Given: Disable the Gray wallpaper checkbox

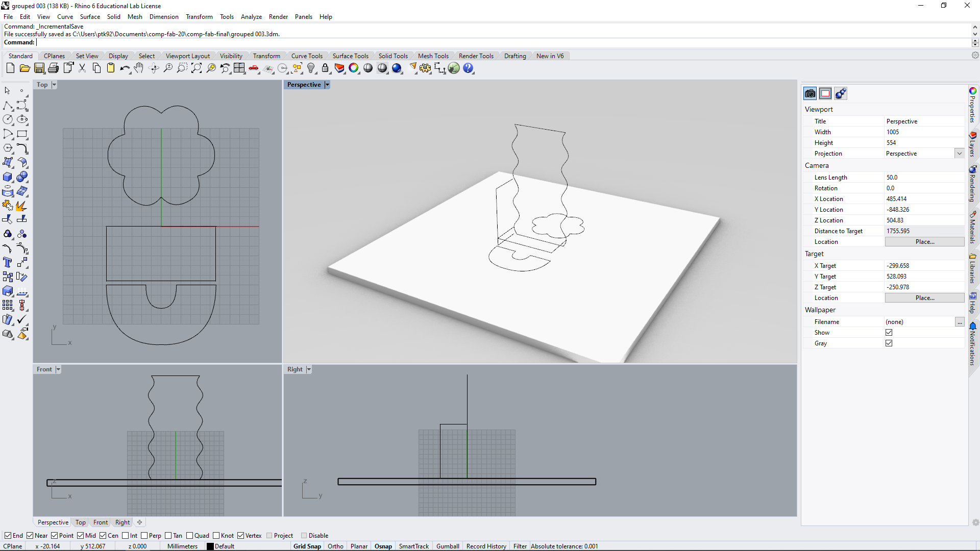Looking at the screenshot, I should pos(889,343).
